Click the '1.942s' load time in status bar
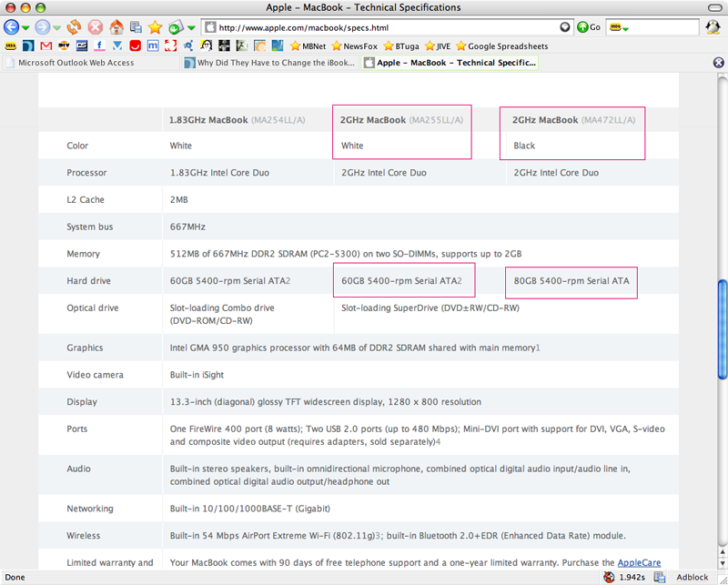The width and height of the screenshot is (728, 585). pyautogui.click(x=632, y=577)
